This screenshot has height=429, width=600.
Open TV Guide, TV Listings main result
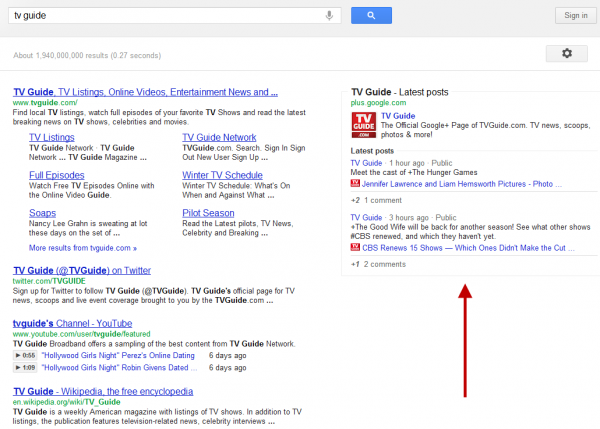pyautogui.click(x=145, y=92)
